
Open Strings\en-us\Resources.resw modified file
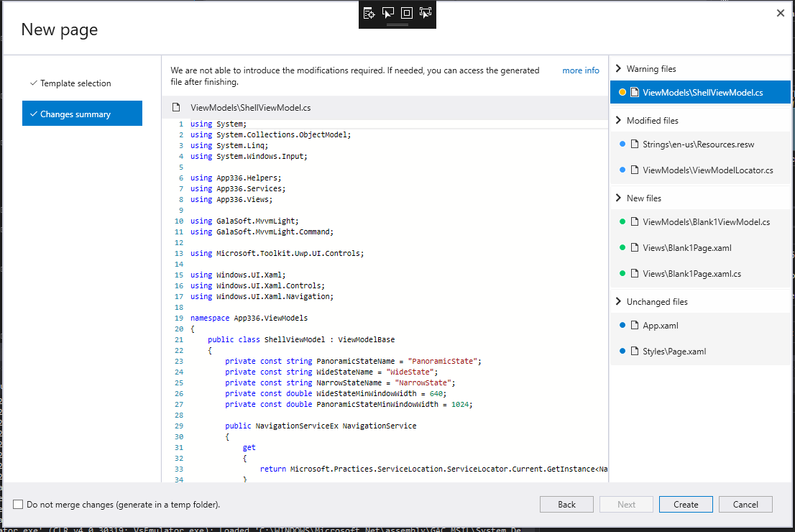click(x=700, y=144)
